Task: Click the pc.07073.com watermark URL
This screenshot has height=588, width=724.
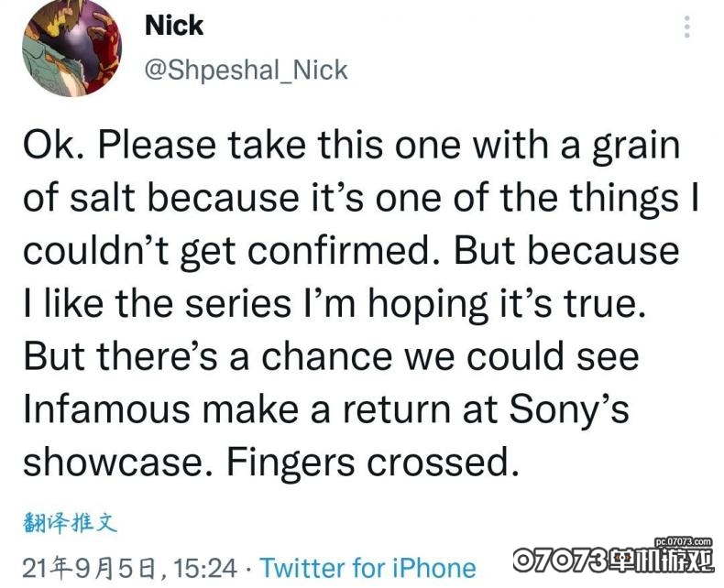Action: 684,541
